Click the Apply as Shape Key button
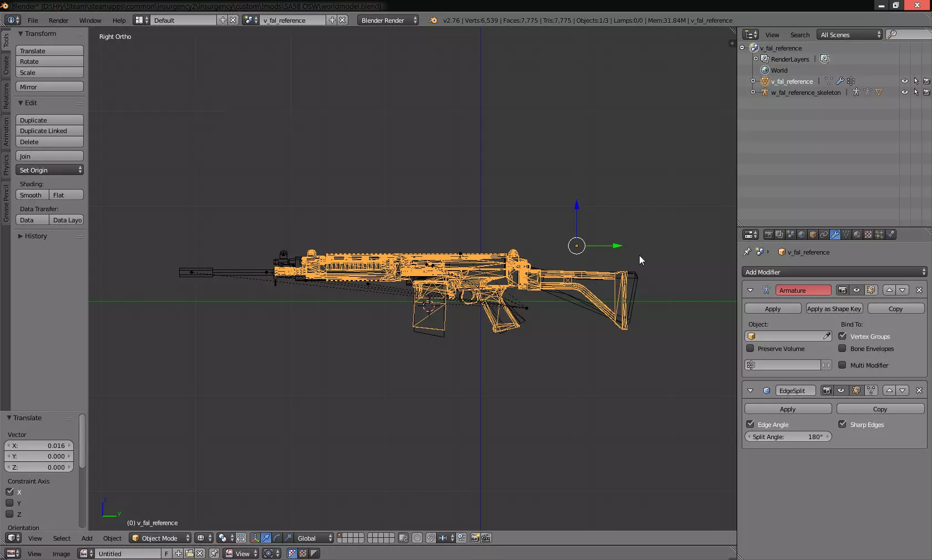The width and height of the screenshot is (932, 560). [834, 308]
